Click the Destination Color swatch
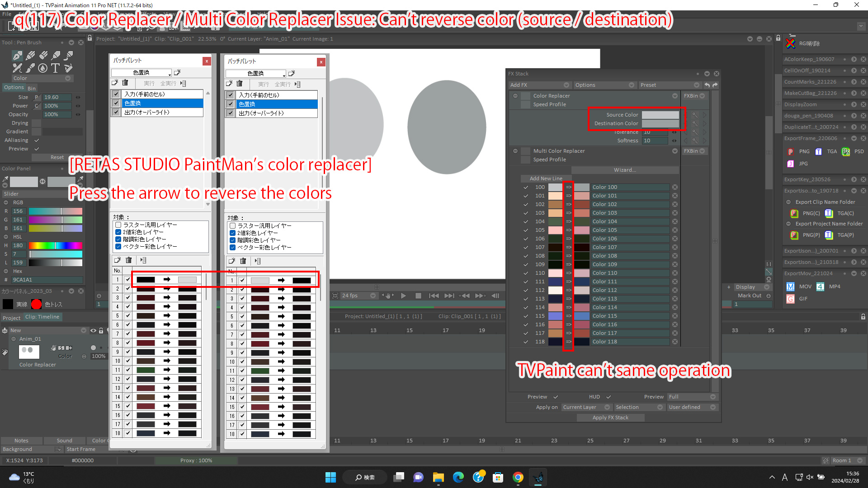Image resolution: width=868 pixels, height=488 pixels. [660, 123]
